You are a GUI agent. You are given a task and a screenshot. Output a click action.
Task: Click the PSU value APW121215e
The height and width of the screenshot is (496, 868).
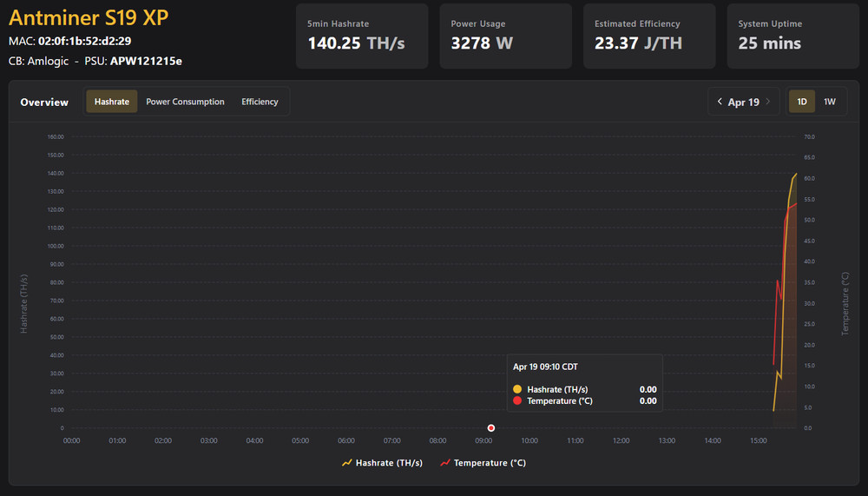point(146,61)
